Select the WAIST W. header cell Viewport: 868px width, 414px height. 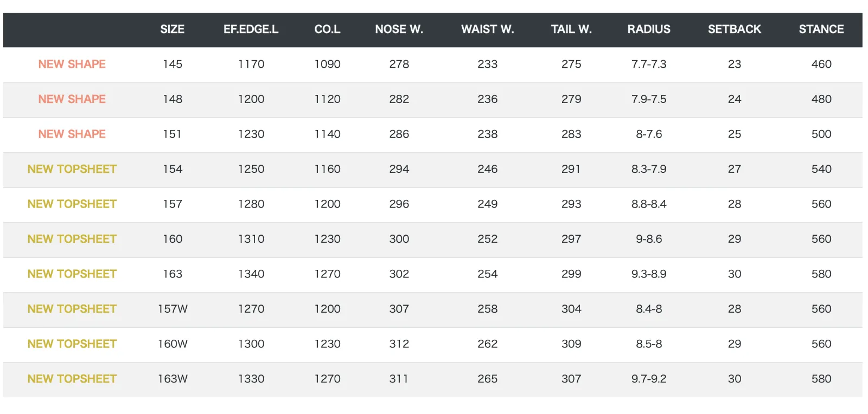point(487,29)
